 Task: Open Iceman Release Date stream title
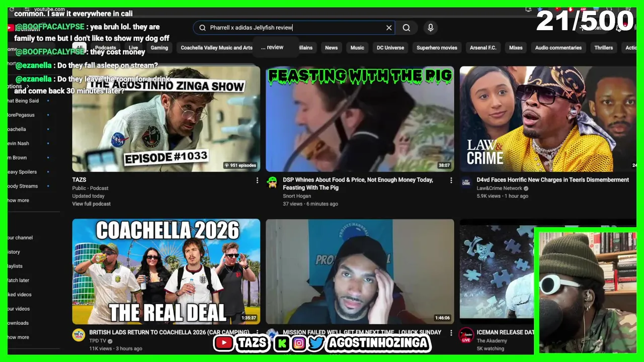(x=505, y=332)
